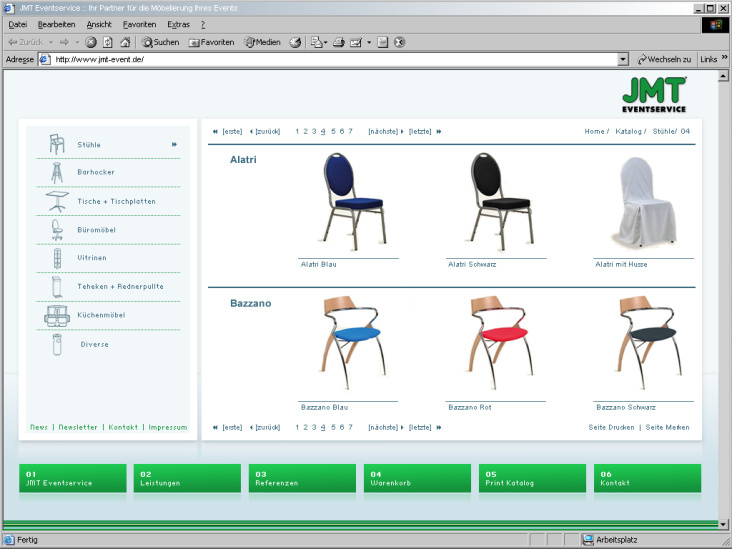
Task: Open the Tische + Tischplatten table icon
Action: 57,201
